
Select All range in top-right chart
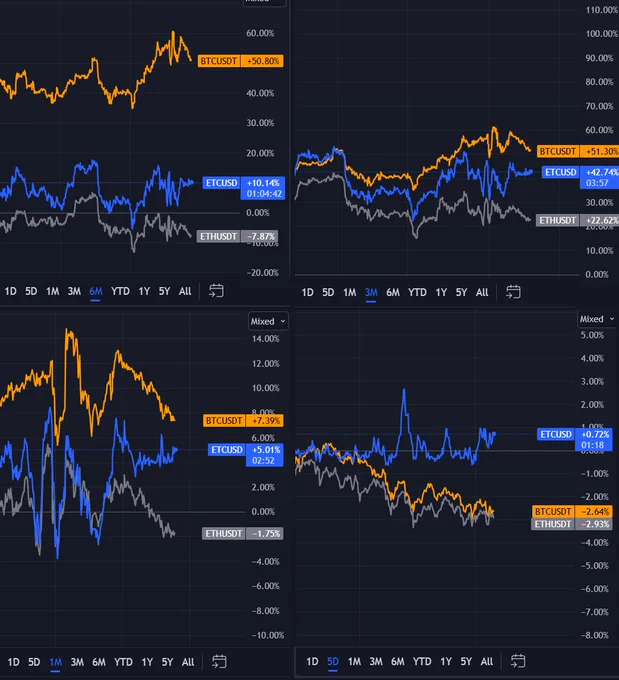click(x=482, y=292)
